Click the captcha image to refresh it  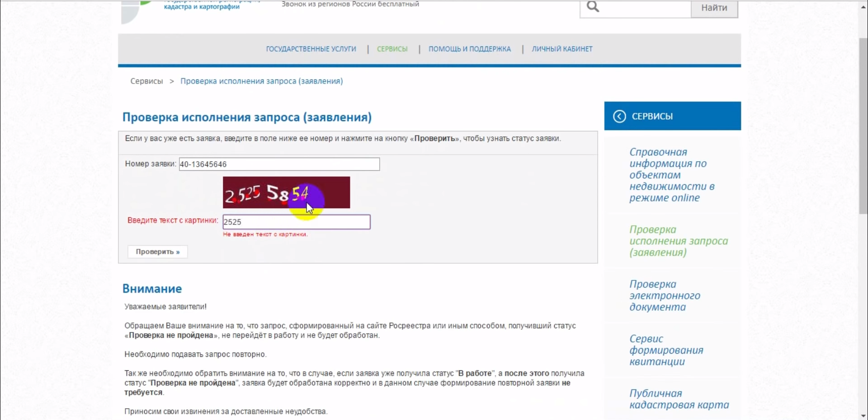point(286,192)
